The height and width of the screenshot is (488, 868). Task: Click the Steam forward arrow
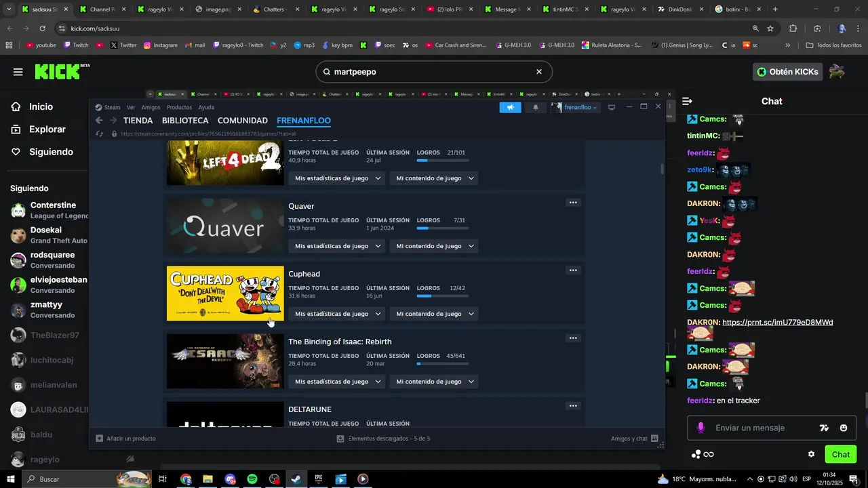pyautogui.click(x=113, y=121)
